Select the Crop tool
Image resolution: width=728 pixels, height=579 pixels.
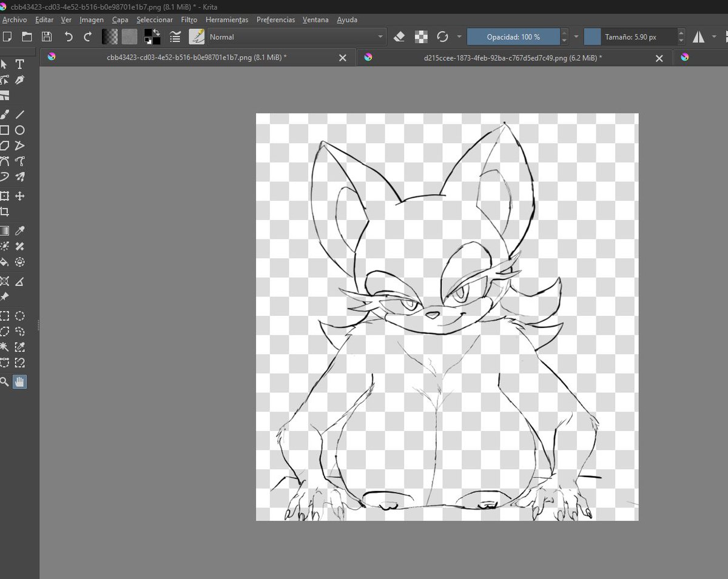click(x=4, y=212)
